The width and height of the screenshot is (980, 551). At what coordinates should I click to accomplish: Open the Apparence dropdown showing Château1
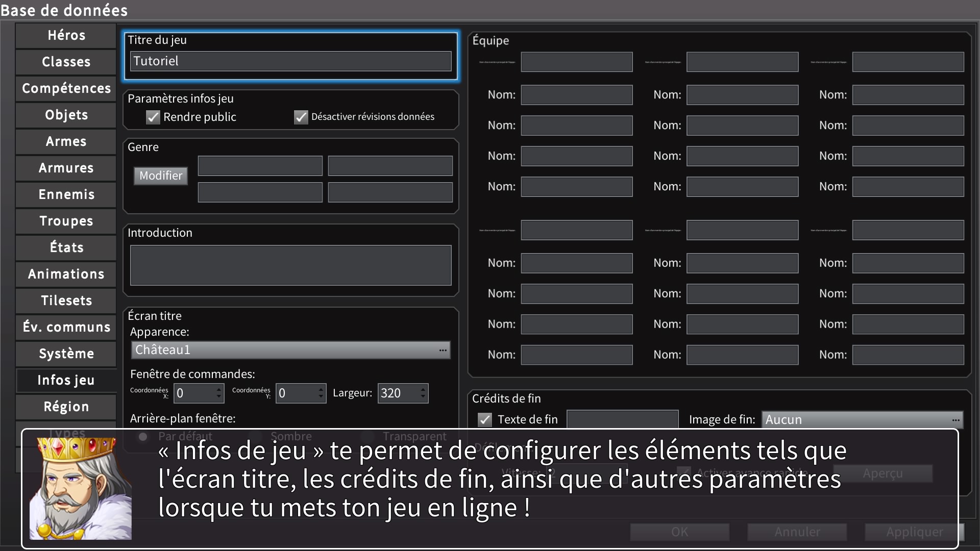click(290, 350)
